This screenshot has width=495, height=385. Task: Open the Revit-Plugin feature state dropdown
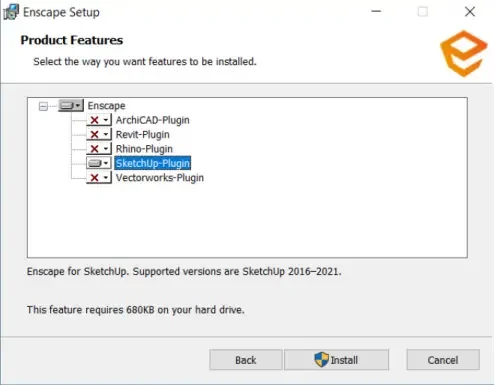(99, 134)
